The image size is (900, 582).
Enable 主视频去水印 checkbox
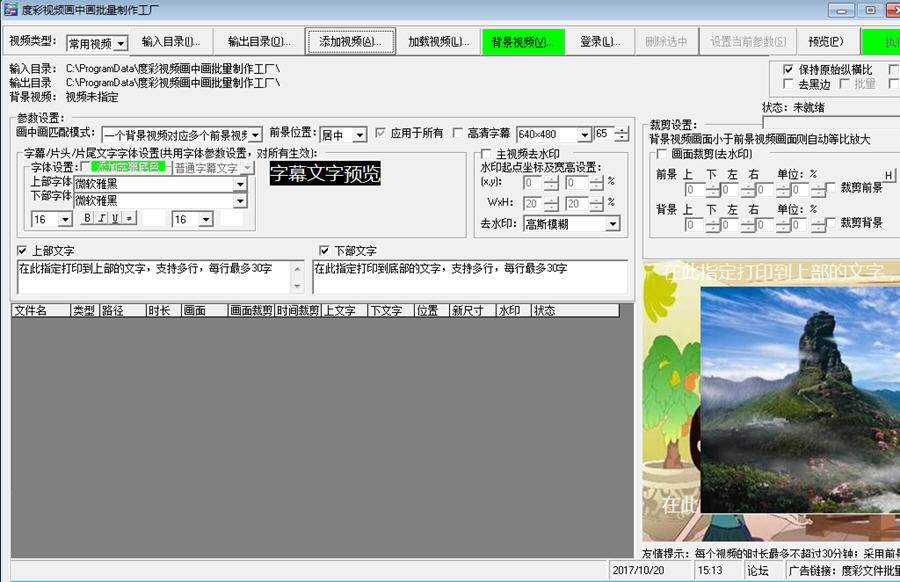click(486, 154)
